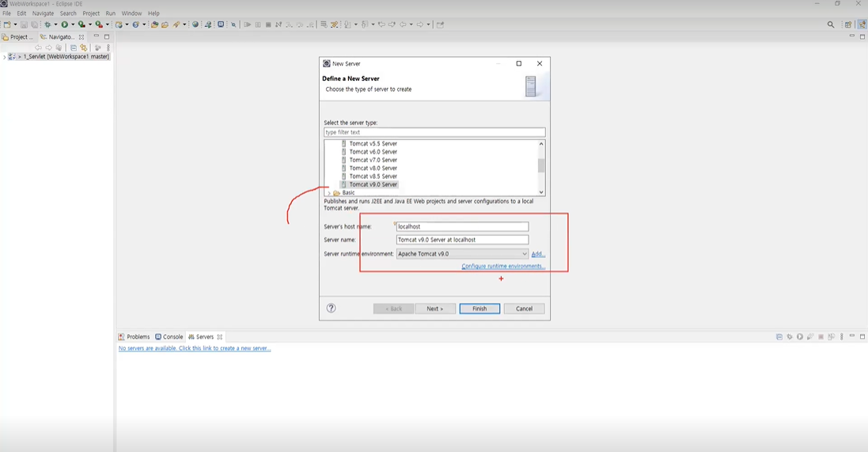Click Configure runtime environments link
The height and width of the screenshot is (452, 868).
click(x=503, y=266)
